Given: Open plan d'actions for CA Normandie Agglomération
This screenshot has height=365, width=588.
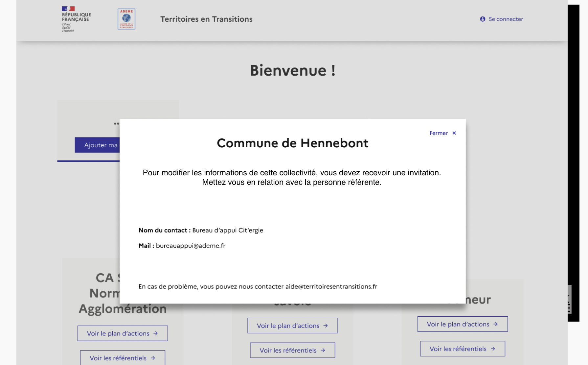Looking at the screenshot, I should 122,333.
